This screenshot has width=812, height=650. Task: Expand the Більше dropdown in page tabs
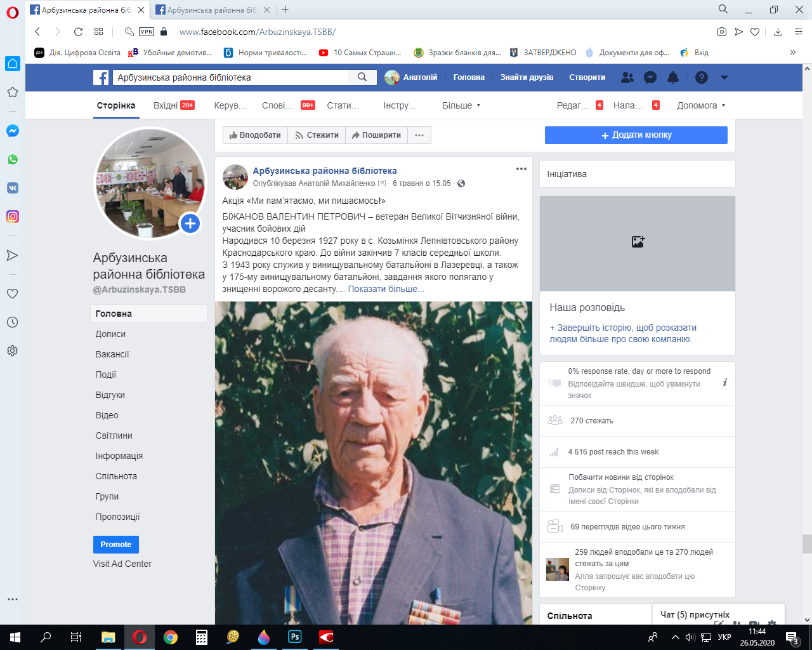[x=461, y=105]
